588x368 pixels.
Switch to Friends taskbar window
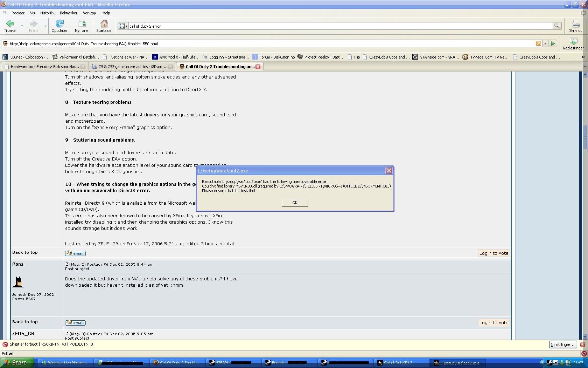click(290, 363)
